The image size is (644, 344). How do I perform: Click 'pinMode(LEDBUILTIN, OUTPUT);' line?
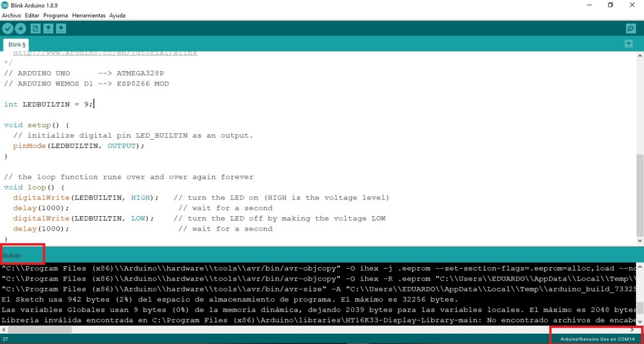(x=79, y=146)
